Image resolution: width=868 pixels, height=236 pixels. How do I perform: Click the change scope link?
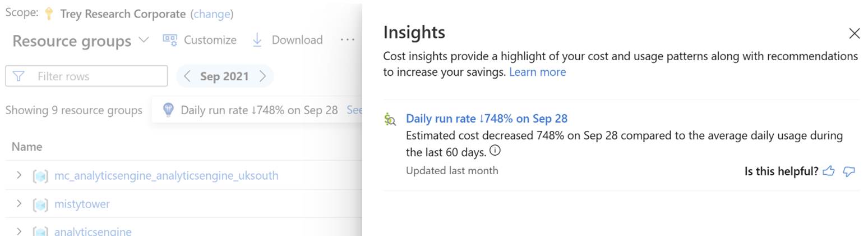tap(212, 13)
